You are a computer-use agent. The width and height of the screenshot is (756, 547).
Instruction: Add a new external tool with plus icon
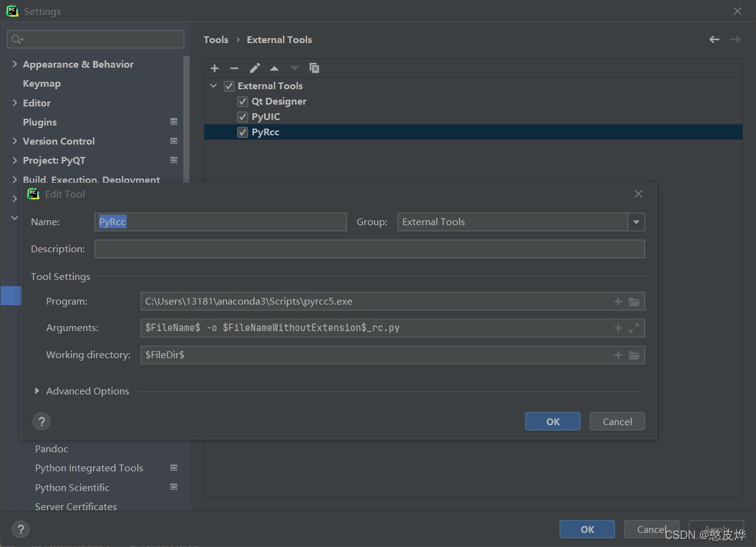[215, 68]
